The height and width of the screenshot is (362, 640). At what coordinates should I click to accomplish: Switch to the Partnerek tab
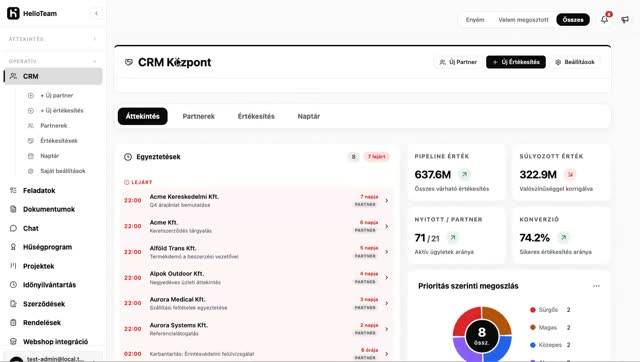(198, 116)
